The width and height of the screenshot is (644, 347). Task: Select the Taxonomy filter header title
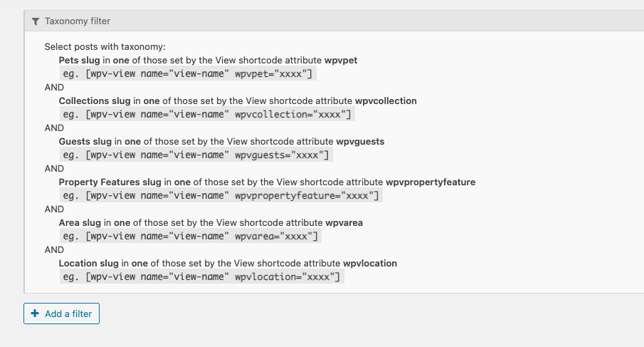click(78, 21)
